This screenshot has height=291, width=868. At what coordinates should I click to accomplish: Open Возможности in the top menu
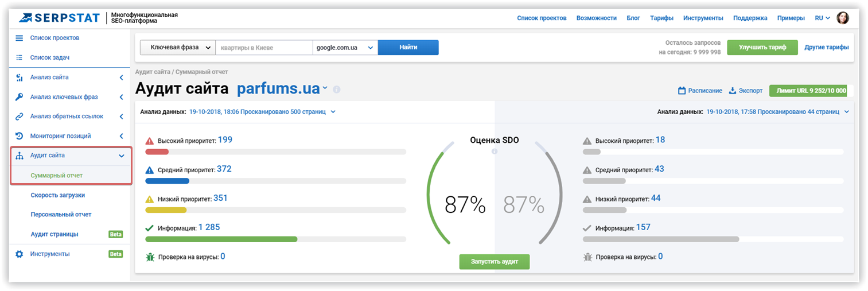(597, 18)
